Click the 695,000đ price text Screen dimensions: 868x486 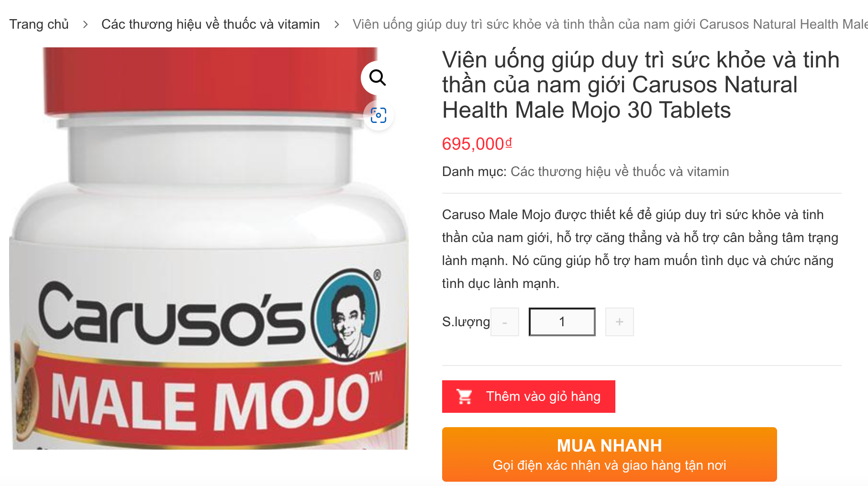tap(477, 144)
